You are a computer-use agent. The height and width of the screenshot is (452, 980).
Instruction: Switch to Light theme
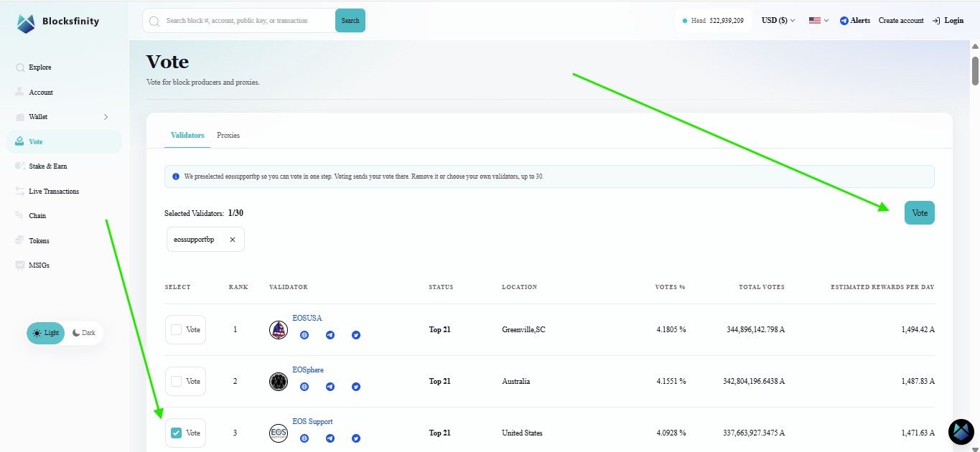click(46, 333)
